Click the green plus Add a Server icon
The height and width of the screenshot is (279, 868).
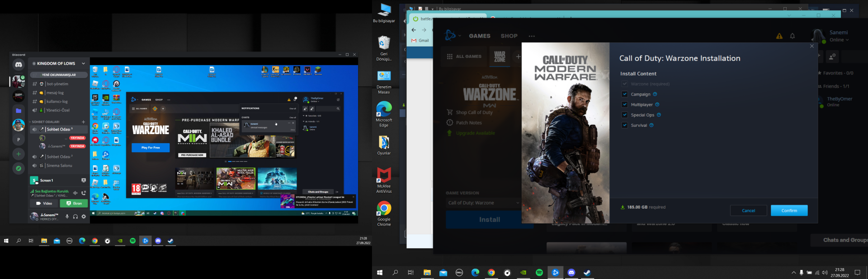point(19,154)
